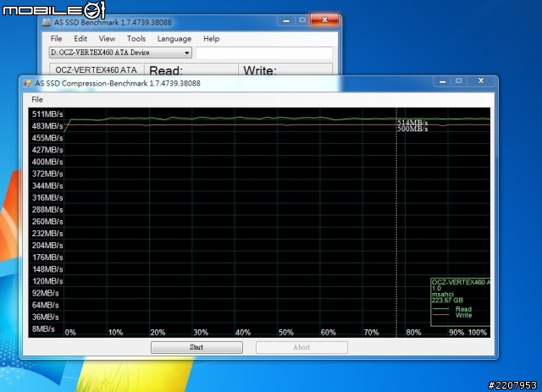Image resolution: width=542 pixels, height=392 pixels.
Task: Open File menu in Compression-Benchmark window
Action: [37, 100]
